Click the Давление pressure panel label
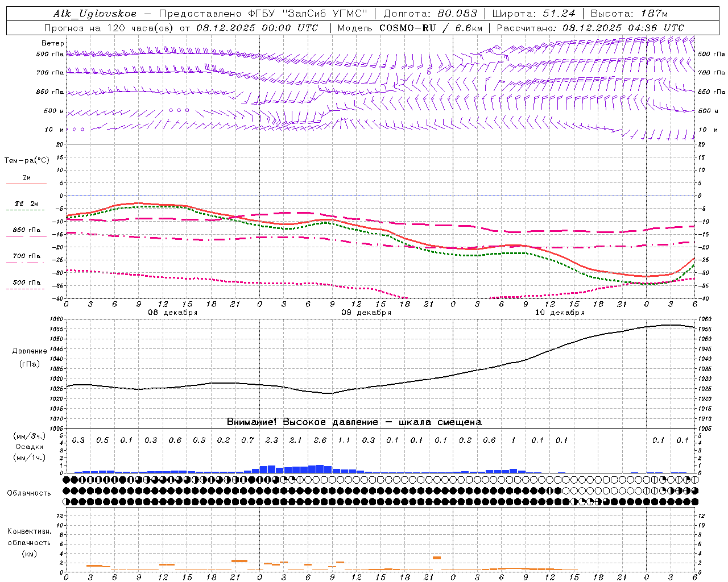The width and height of the screenshot is (728, 582). [30, 351]
